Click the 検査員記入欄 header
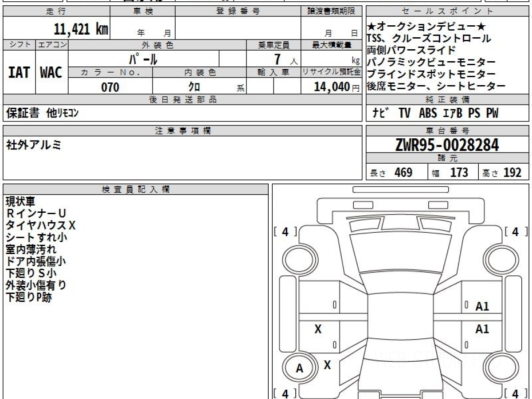Screen dimensions: 532x399 [x=136, y=189]
